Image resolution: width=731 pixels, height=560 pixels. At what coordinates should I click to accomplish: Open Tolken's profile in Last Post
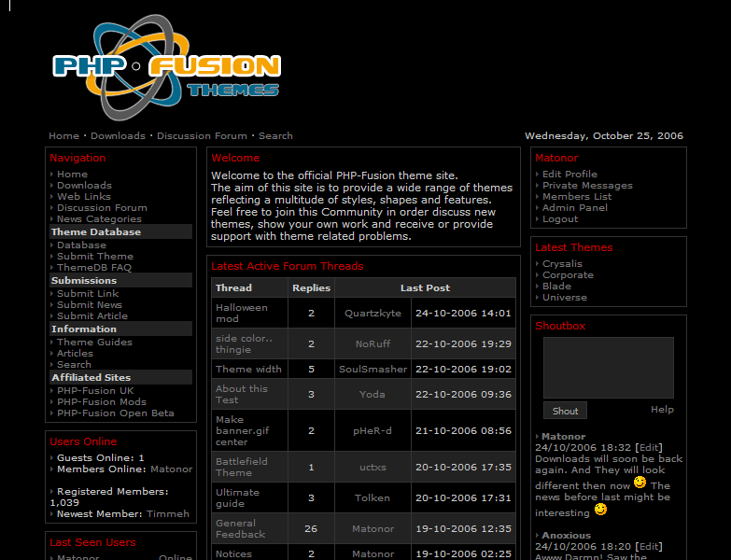(372, 497)
